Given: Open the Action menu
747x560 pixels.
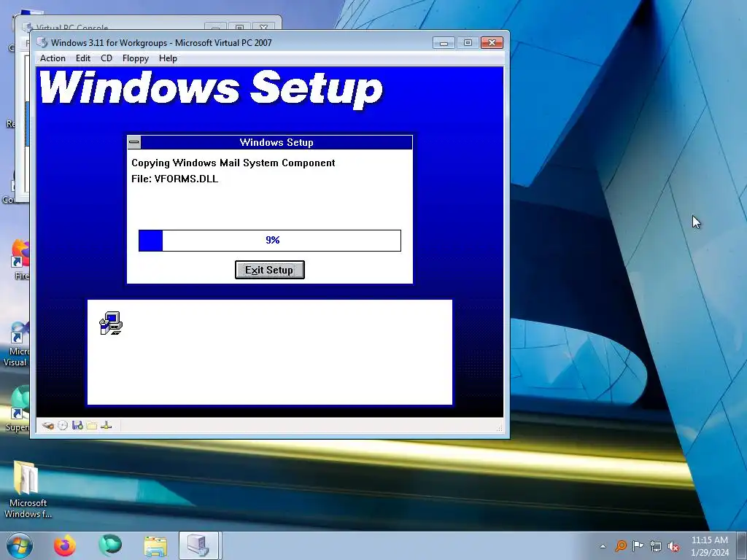Looking at the screenshot, I should pos(53,58).
